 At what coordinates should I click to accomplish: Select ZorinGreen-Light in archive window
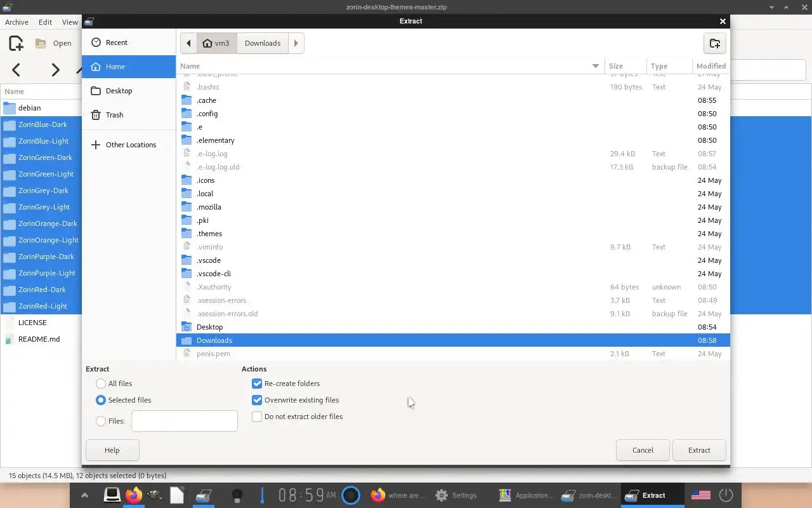point(41,174)
